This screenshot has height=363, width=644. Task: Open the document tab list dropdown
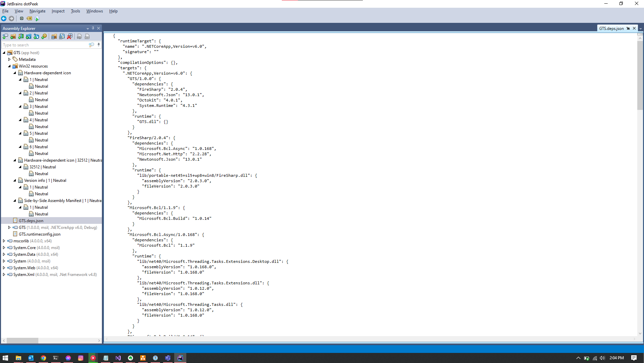tap(641, 29)
